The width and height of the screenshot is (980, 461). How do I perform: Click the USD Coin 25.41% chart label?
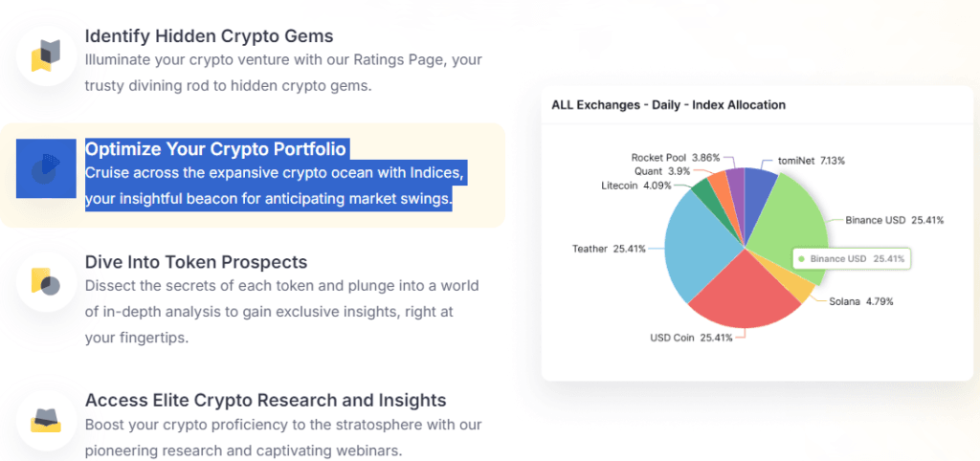click(691, 338)
